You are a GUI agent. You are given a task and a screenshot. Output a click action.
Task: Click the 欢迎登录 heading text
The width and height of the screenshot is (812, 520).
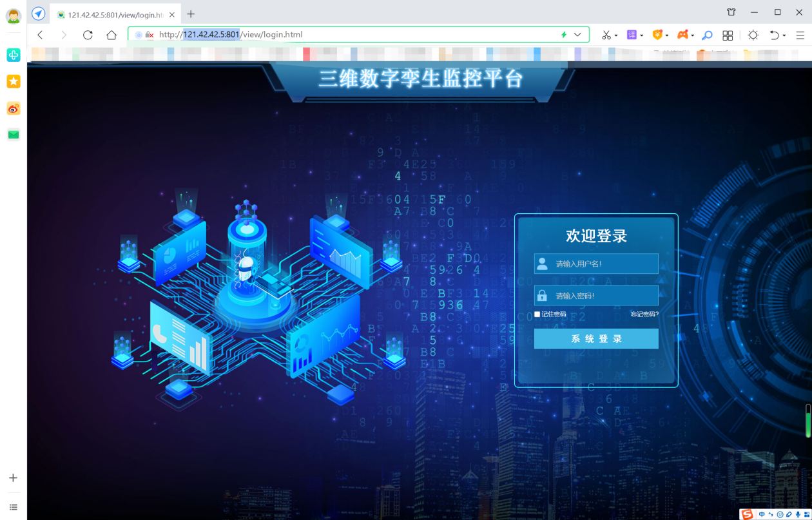pyautogui.click(x=596, y=236)
